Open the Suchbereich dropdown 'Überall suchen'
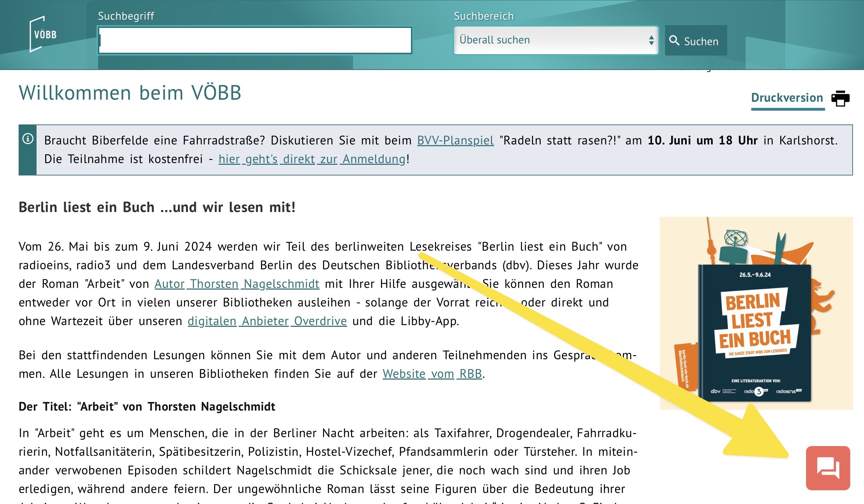 [x=556, y=40]
